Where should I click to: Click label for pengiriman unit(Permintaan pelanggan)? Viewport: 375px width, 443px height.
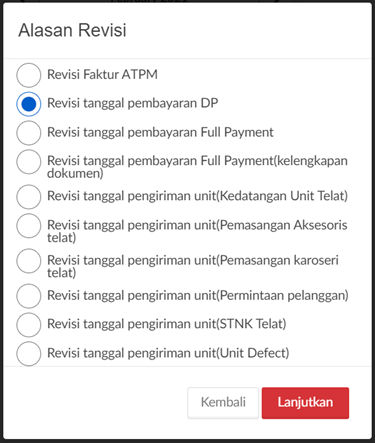coord(198,295)
